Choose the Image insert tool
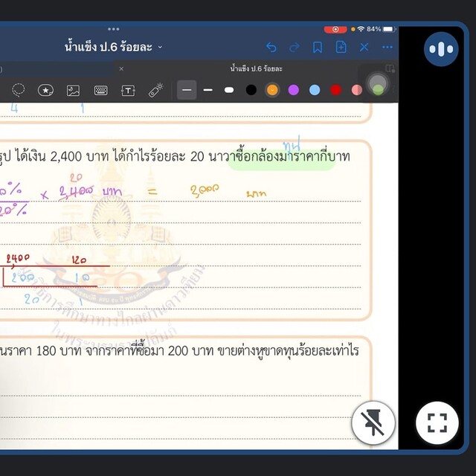The height and width of the screenshot is (476, 476). [73, 91]
